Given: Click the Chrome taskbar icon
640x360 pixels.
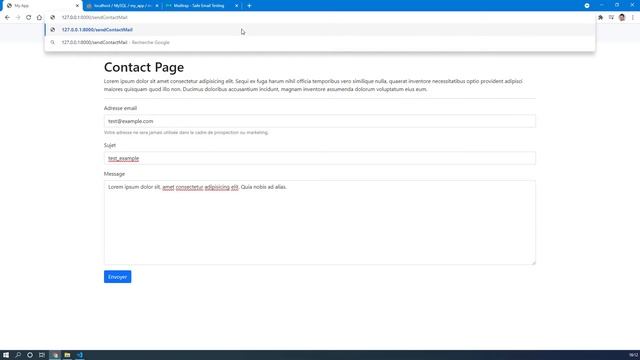Looking at the screenshot, I should (x=55, y=355).
